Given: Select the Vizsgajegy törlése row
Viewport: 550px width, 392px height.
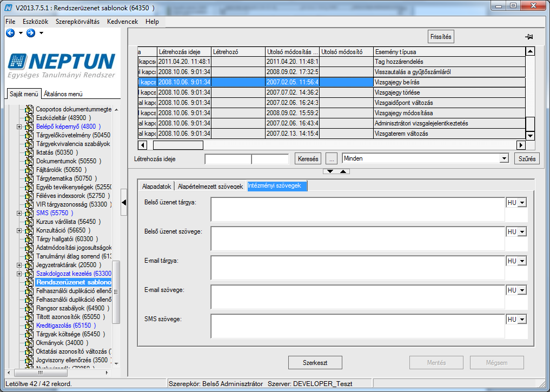Looking at the screenshot, I should pos(332,92).
